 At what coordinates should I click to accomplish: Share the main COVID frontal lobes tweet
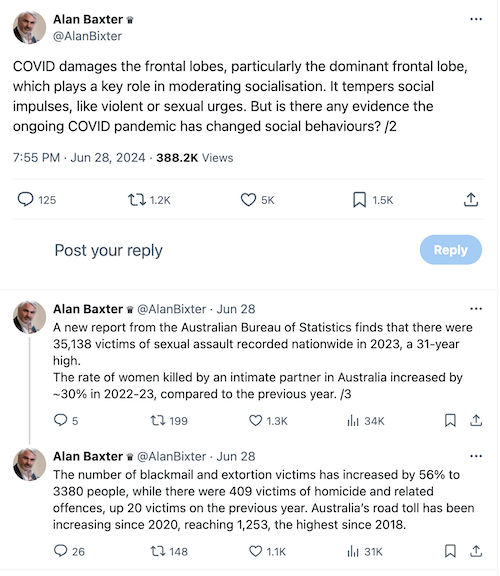click(471, 199)
